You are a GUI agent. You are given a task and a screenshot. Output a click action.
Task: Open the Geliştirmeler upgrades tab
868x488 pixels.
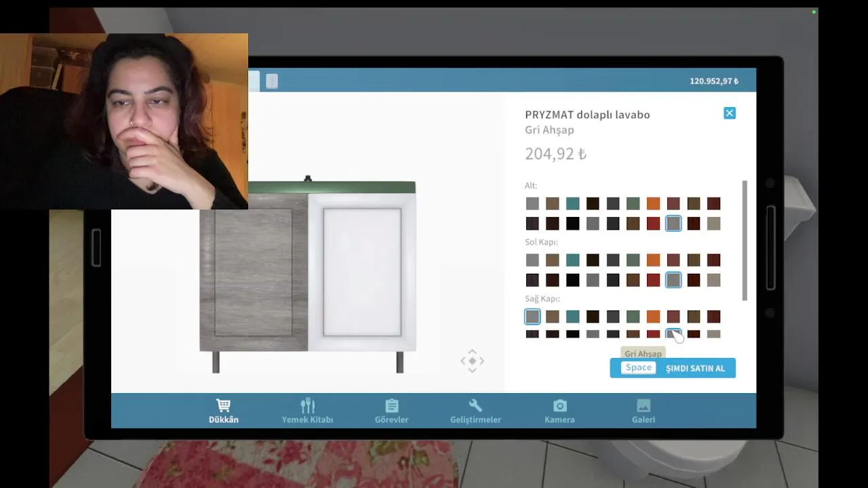(475, 411)
